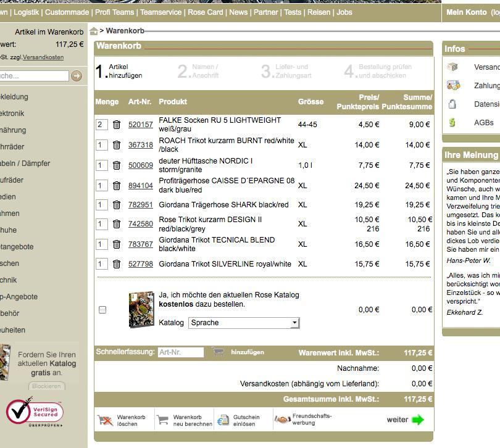Open Teamservice in top navigation

160,12
